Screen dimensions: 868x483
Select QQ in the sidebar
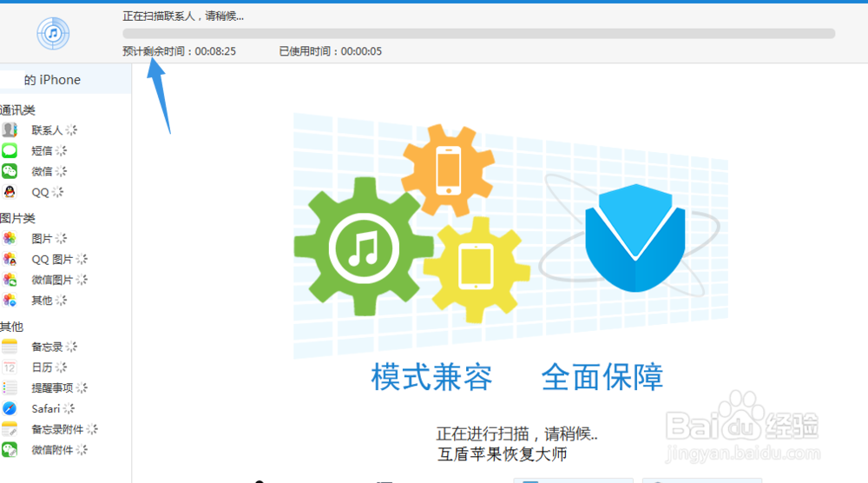[41, 192]
